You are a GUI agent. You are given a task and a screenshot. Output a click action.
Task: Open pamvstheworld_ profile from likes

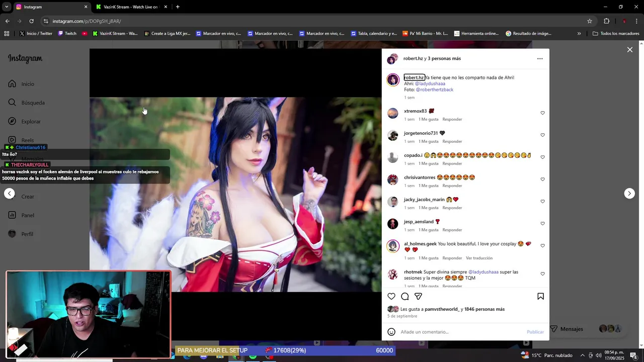pos(442,309)
